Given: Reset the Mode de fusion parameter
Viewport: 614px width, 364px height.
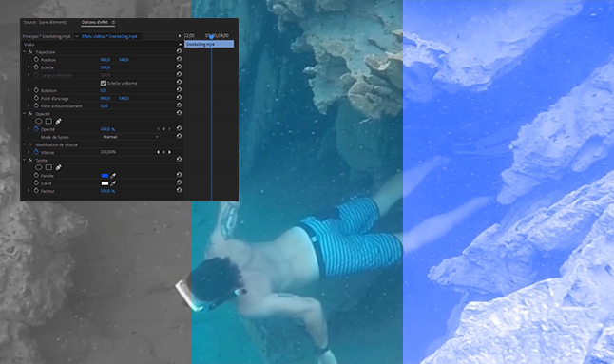Looking at the screenshot, I should pyautogui.click(x=179, y=136).
